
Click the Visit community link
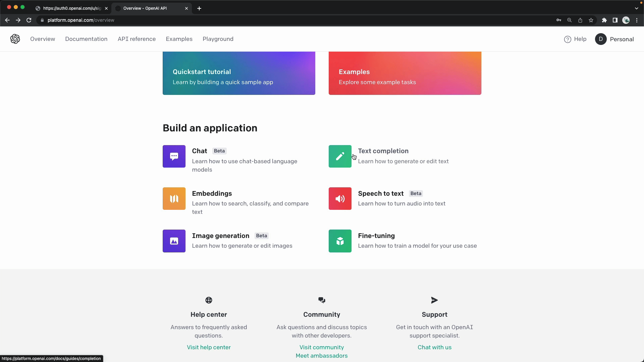coord(322,347)
